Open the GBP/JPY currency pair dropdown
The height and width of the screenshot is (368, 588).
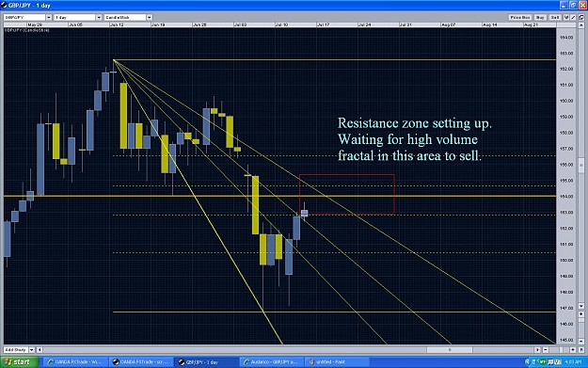click(x=27, y=17)
